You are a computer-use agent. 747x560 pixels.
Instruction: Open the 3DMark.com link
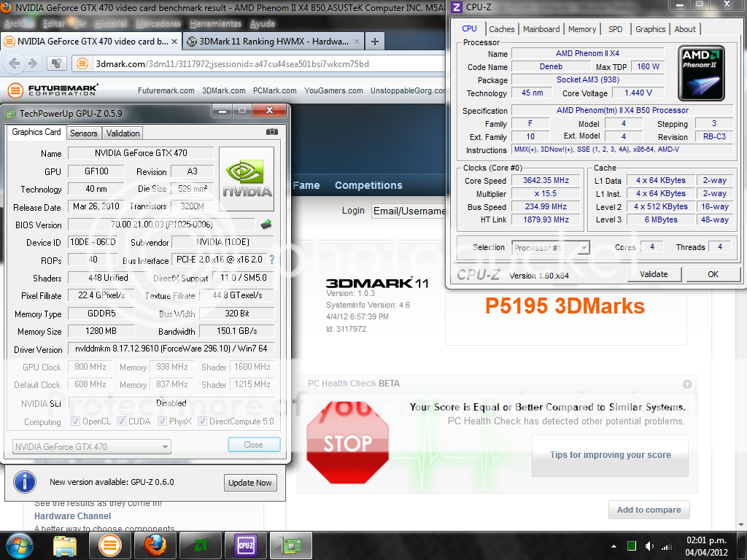click(223, 90)
